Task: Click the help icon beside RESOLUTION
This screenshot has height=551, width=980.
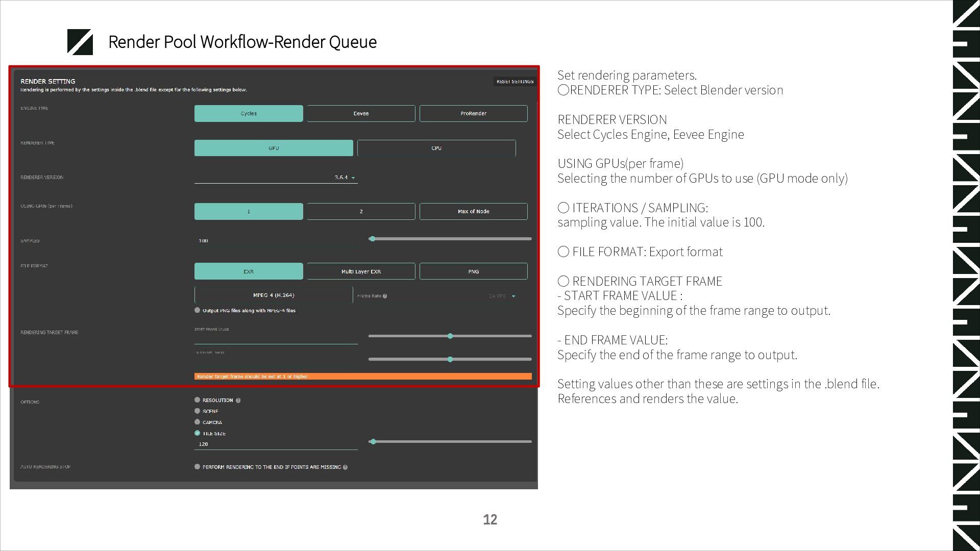Action: tap(238, 400)
